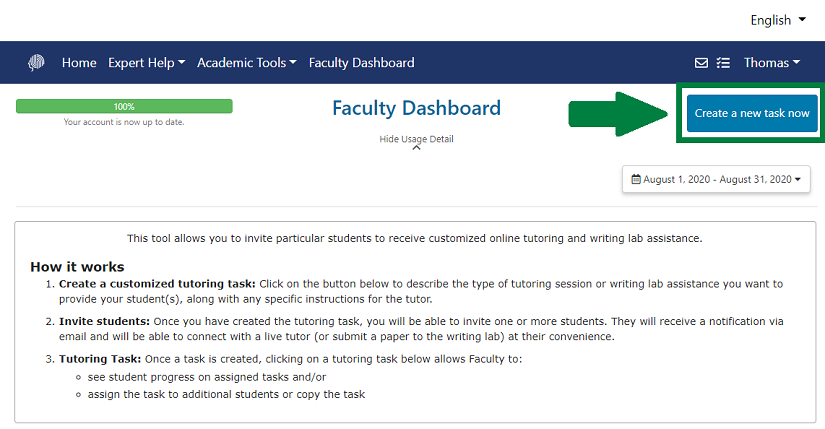Open the Thomas user account menu

(771, 63)
